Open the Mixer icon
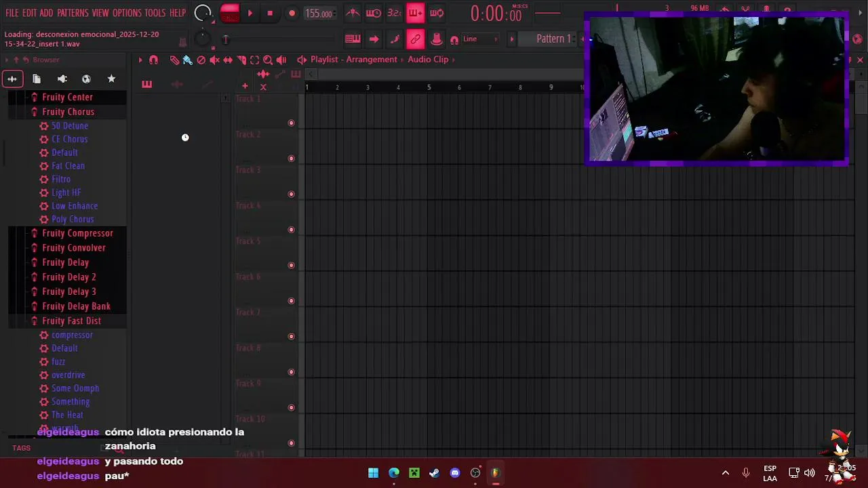Image resolution: width=868 pixels, height=488 pixels. coord(437,39)
